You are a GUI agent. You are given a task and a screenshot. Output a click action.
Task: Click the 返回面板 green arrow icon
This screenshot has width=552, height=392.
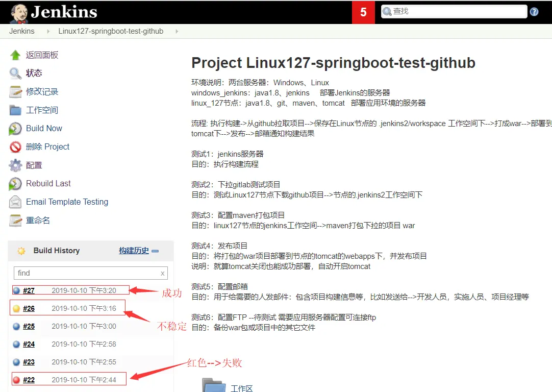[16, 55]
